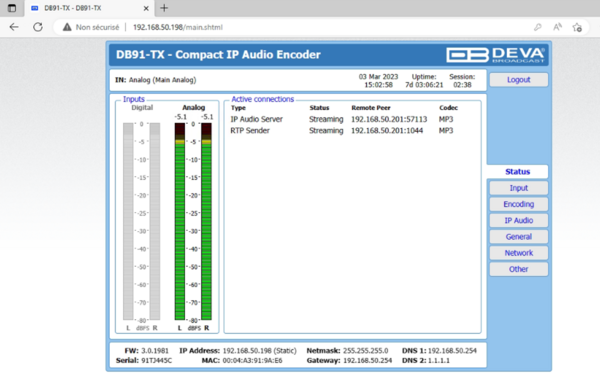The width and height of the screenshot is (600, 383).
Task: Select the Status tab
Action: pyautogui.click(x=517, y=172)
